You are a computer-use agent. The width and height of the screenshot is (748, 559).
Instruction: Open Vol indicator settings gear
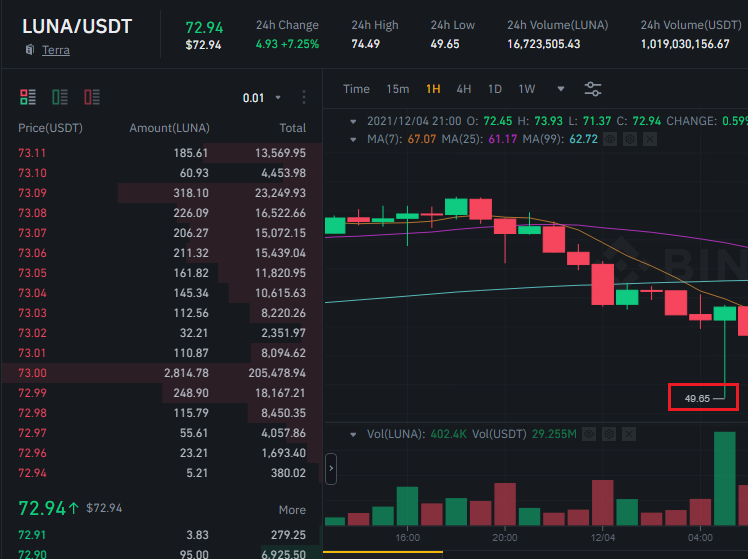point(609,434)
